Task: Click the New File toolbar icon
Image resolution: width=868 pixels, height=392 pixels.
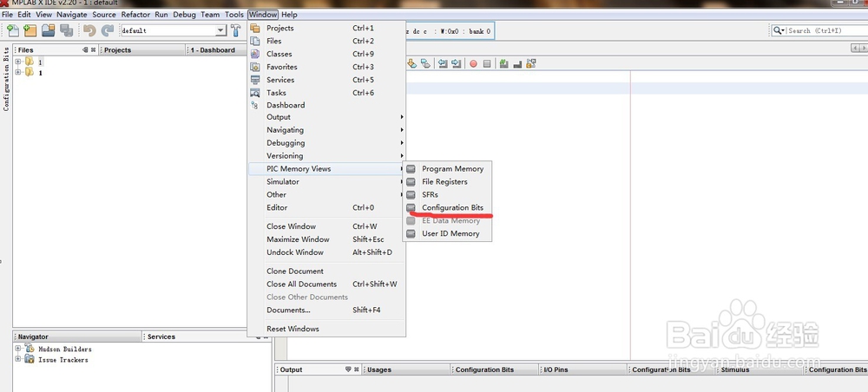Action: [x=13, y=30]
